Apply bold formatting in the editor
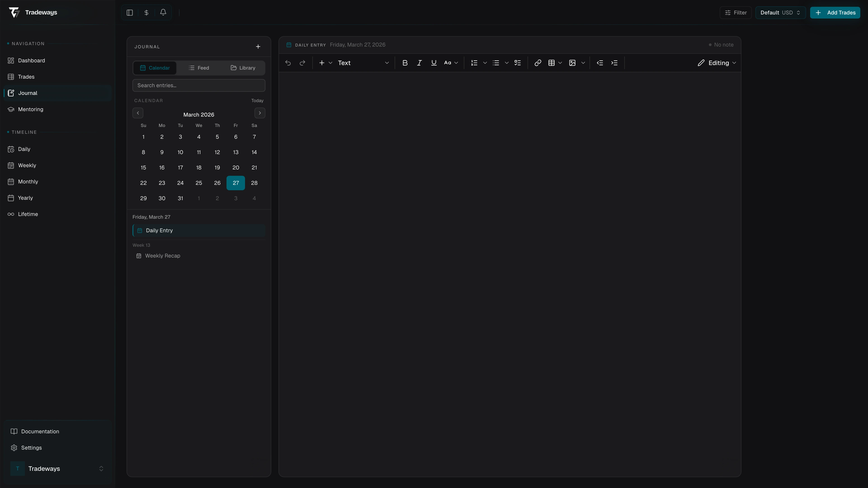The height and width of the screenshot is (488, 868). pyautogui.click(x=405, y=63)
